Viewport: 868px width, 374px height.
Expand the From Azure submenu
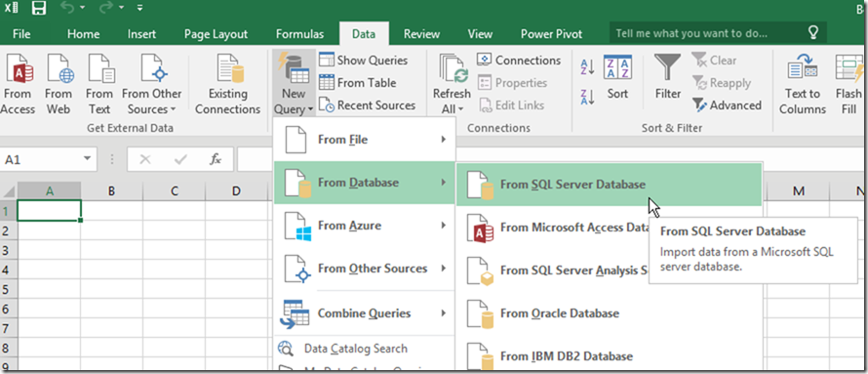(x=365, y=226)
